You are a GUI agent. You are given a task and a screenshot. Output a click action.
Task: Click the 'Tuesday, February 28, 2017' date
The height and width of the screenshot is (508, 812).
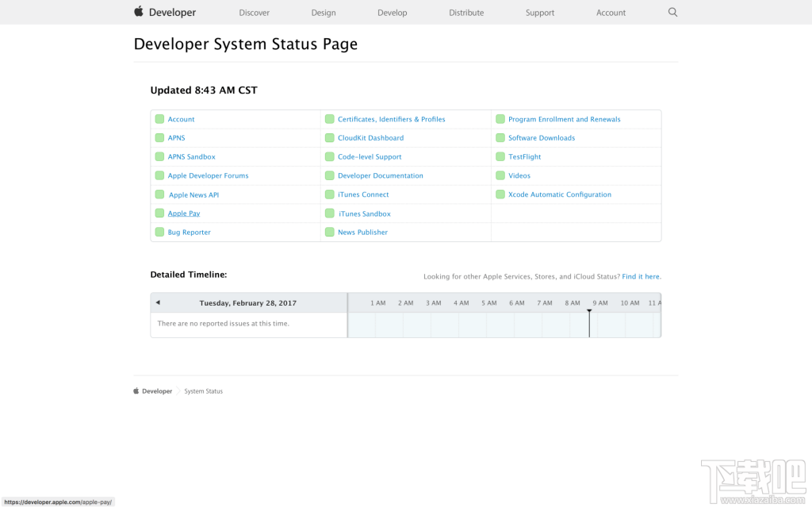point(248,303)
